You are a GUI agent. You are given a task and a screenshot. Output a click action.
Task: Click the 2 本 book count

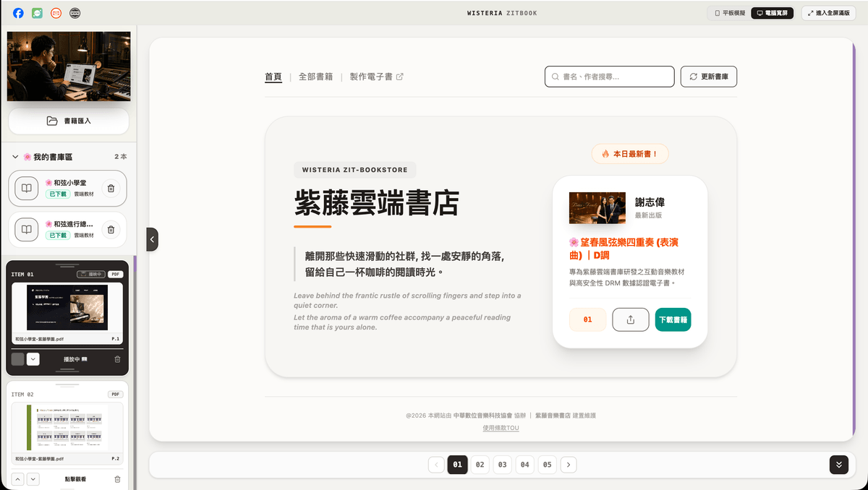click(x=121, y=157)
